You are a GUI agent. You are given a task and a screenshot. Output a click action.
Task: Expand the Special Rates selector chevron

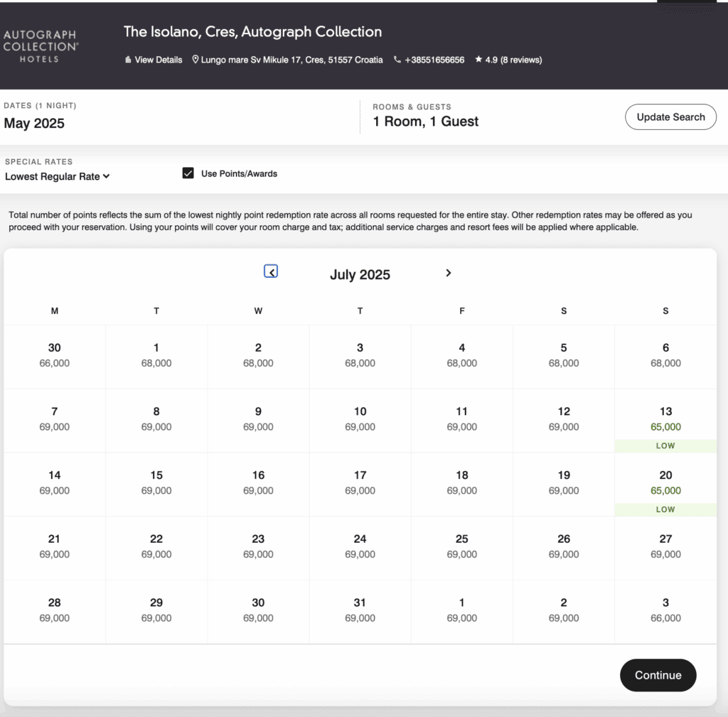pyautogui.click(x=107, y=176)
